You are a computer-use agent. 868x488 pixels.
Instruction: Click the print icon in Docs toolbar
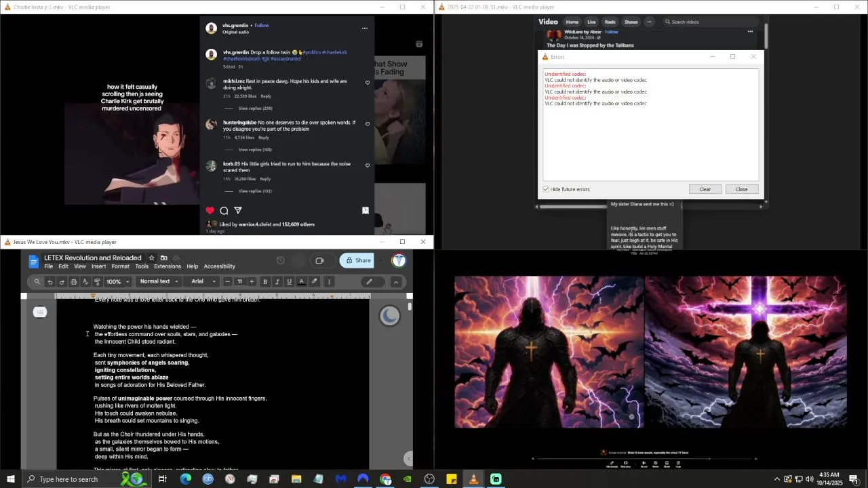pyautogui.click(x=74, y=281)
